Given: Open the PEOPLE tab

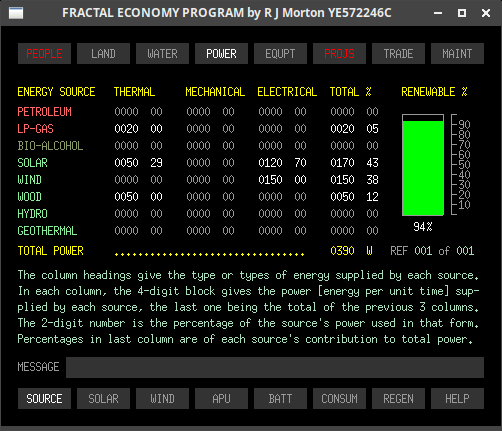Looking at the screenshot, I should [44, 53].
